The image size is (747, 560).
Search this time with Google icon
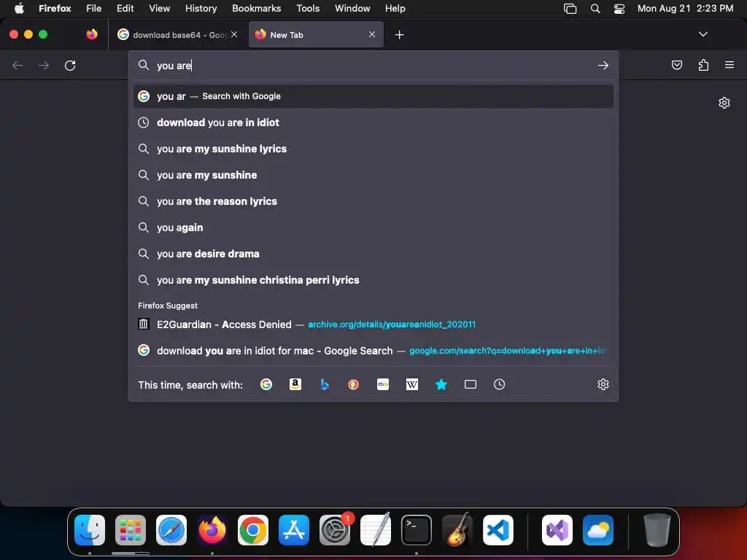(x=266, y=384)
